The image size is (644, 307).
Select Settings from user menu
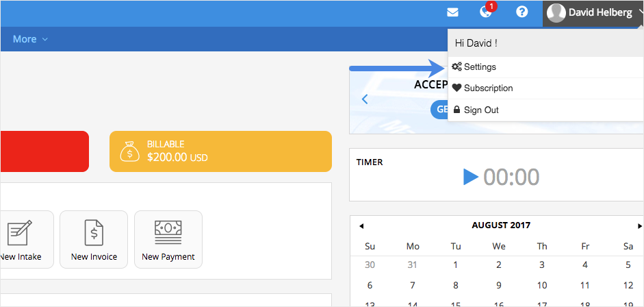pos(479,67)
